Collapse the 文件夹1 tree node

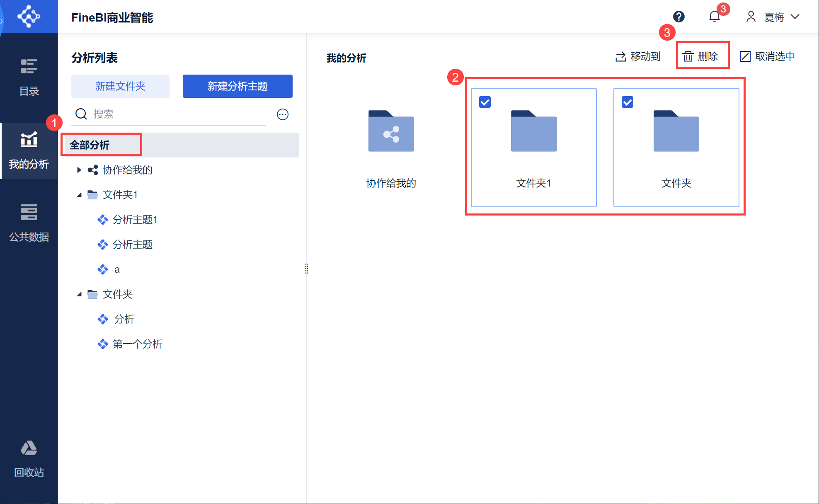(79, 195)
